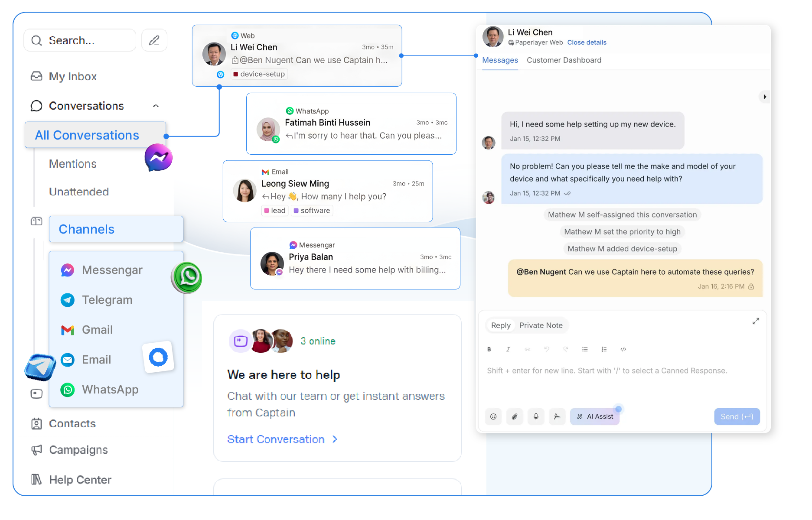
Task: Click the compose new conversation pencil icon
Action: tap(154, 40)
